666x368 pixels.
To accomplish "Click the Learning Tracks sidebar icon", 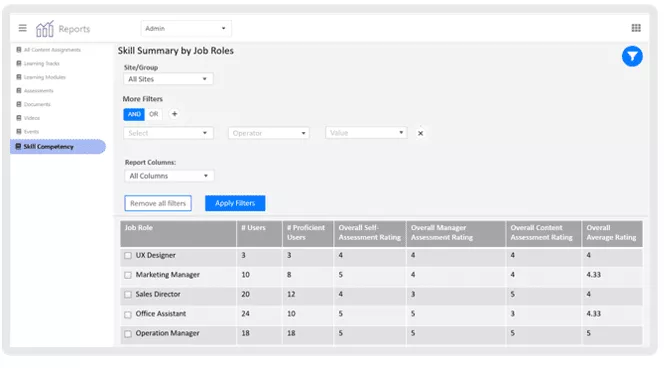I will tap(19, 63).
